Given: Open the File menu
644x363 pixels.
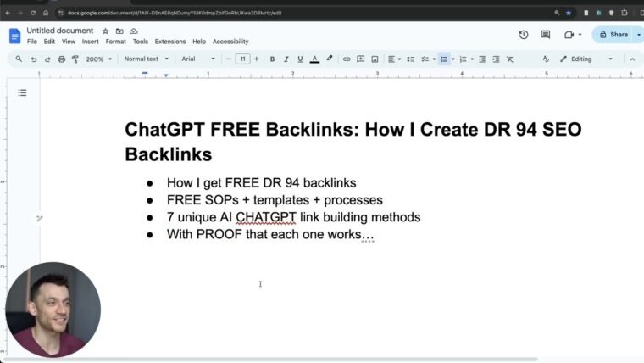Looking at the screenshot, I should [x=31, y=42].
